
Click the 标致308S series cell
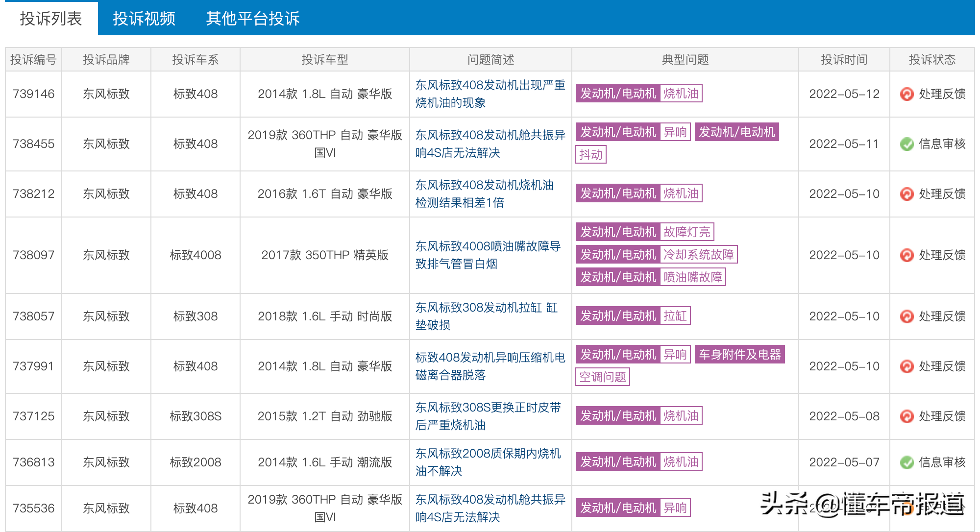[195, 416]
